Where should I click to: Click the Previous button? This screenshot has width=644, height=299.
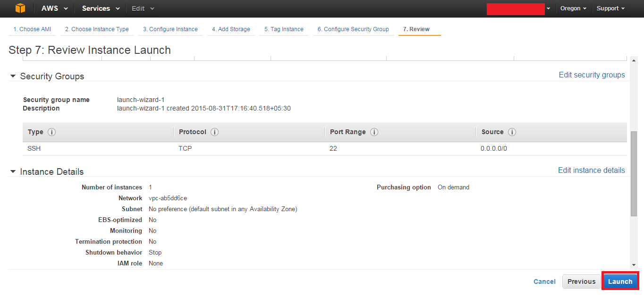click(x=581, y=282)
